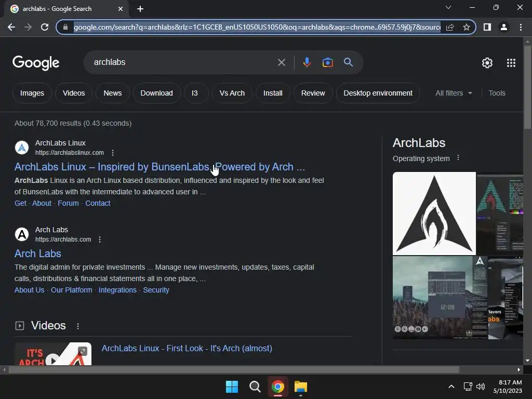The width and height of the screenshot is (532, 399).
Task: View the ArchLabs desktop screenshot with clock
Action: 440,298
